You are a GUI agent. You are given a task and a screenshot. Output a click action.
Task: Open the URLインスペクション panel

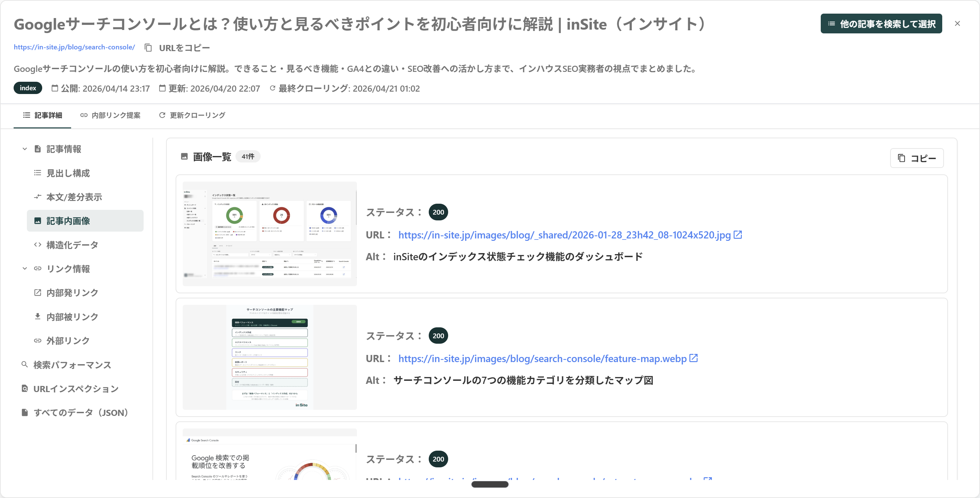(76, 388)
